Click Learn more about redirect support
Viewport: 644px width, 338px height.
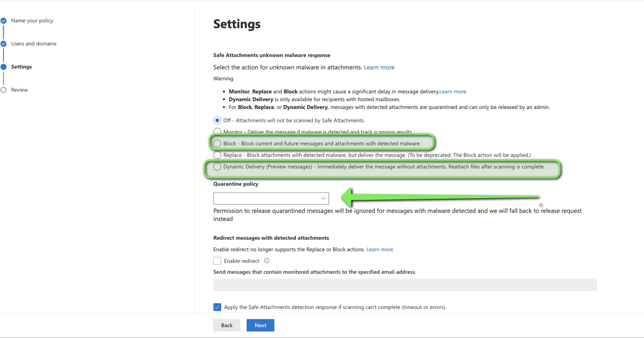click(380, 249)
